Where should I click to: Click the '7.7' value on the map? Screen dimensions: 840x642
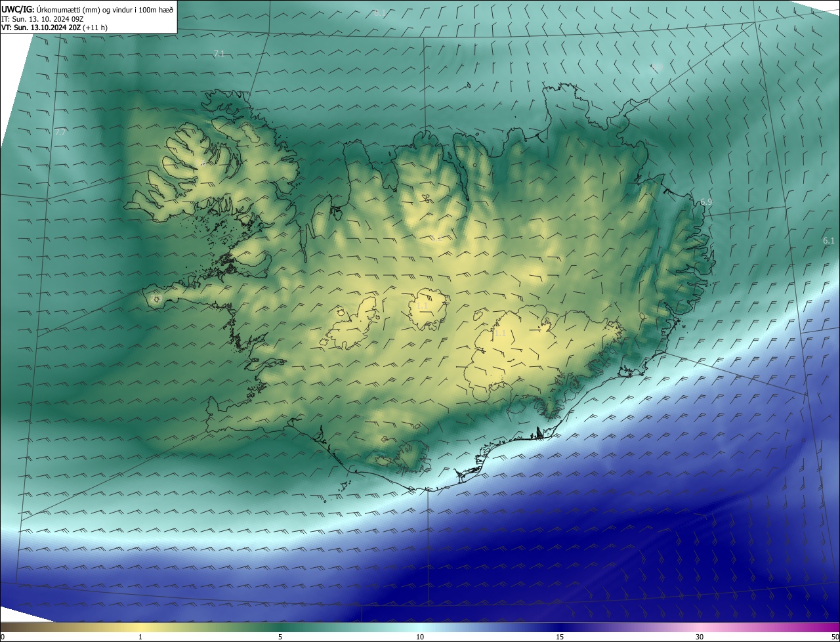(60, 132)
